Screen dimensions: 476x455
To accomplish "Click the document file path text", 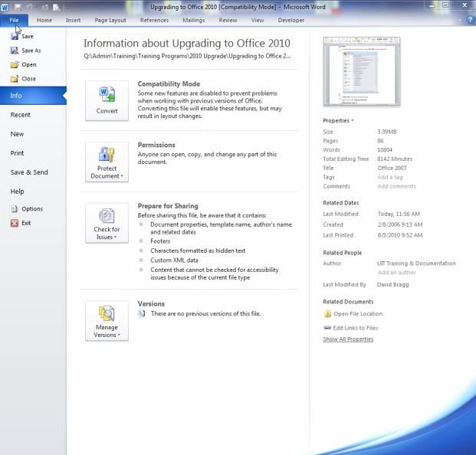I will tap(187, 56).
